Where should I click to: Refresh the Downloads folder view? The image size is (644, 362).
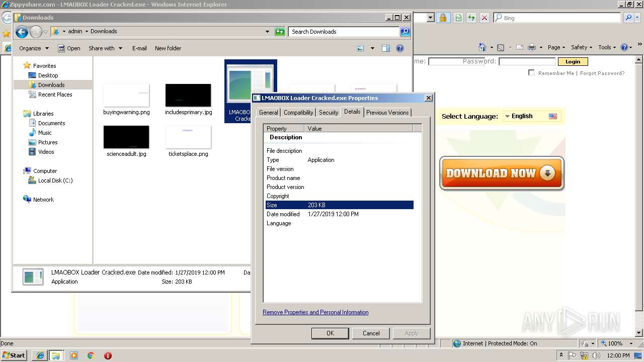pyautogui.click(x=280, y=32)
